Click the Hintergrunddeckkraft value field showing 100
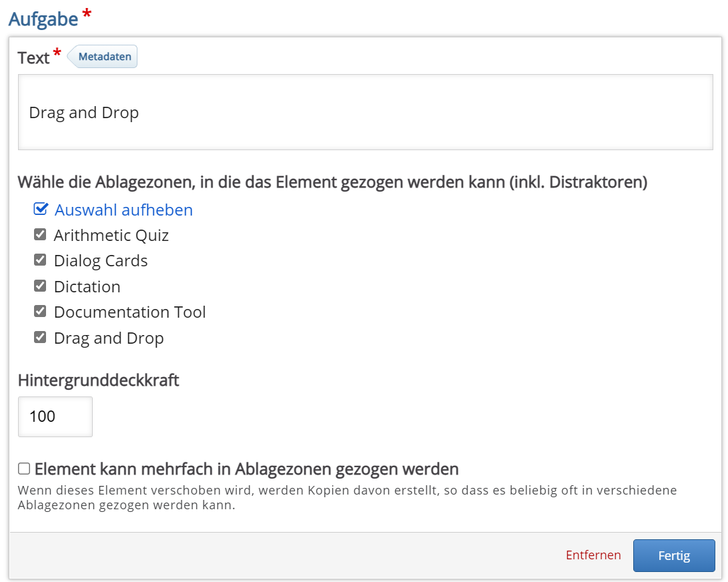 point(55,417)
